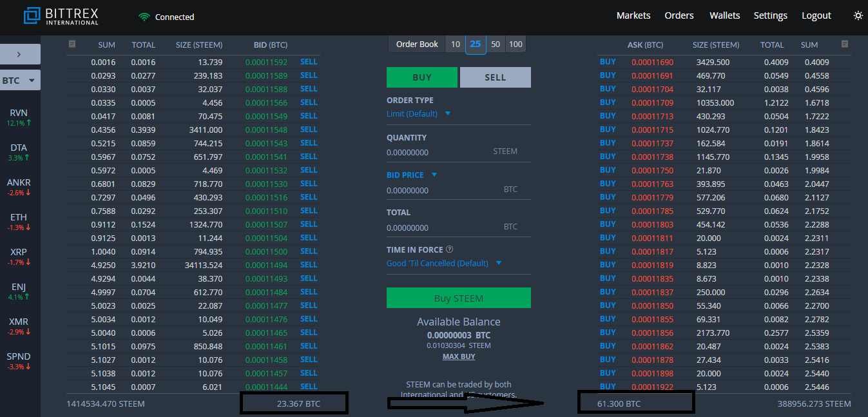Click BUY at ask 0.00011856
Image resolution: width=868 pixels, height=417 pixels.
pyautogui.click(x=608, y=333)
